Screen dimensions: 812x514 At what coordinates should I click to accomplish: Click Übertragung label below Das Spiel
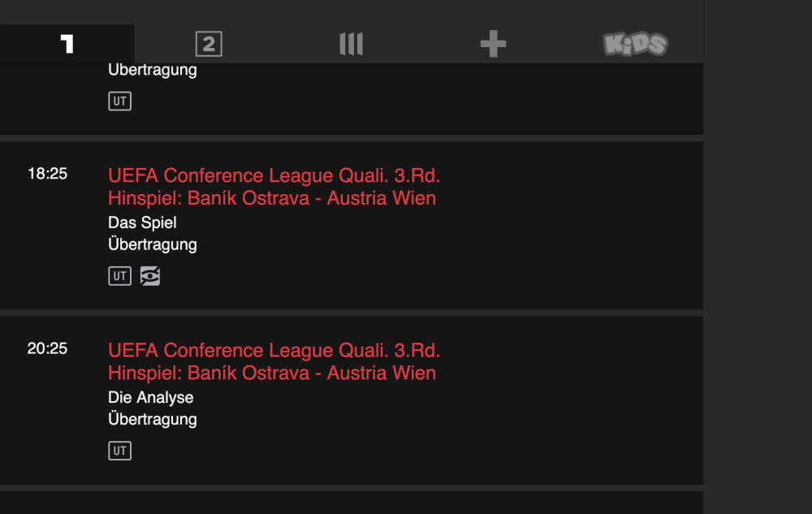(153, 244)
